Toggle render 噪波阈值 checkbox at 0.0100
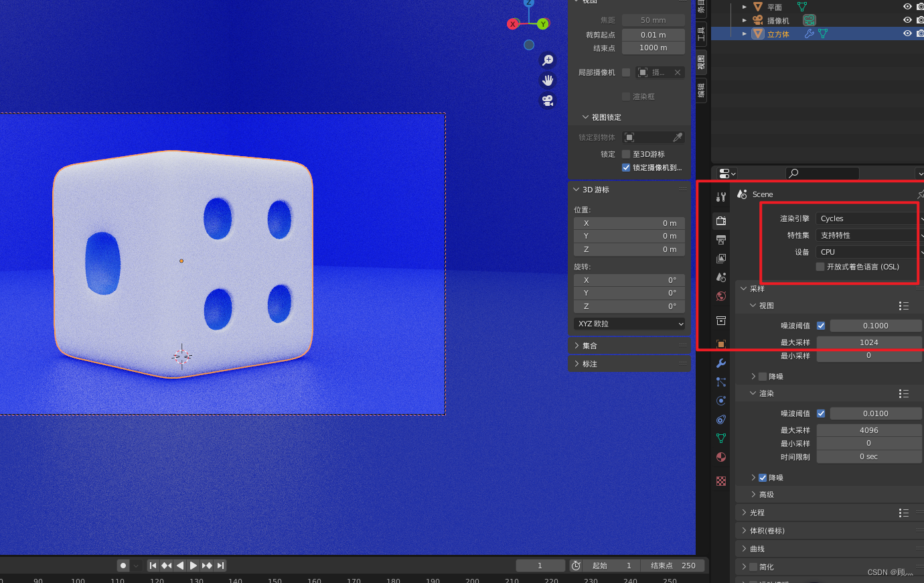Screen dimensions: 924x583 [x=821, y=413]
